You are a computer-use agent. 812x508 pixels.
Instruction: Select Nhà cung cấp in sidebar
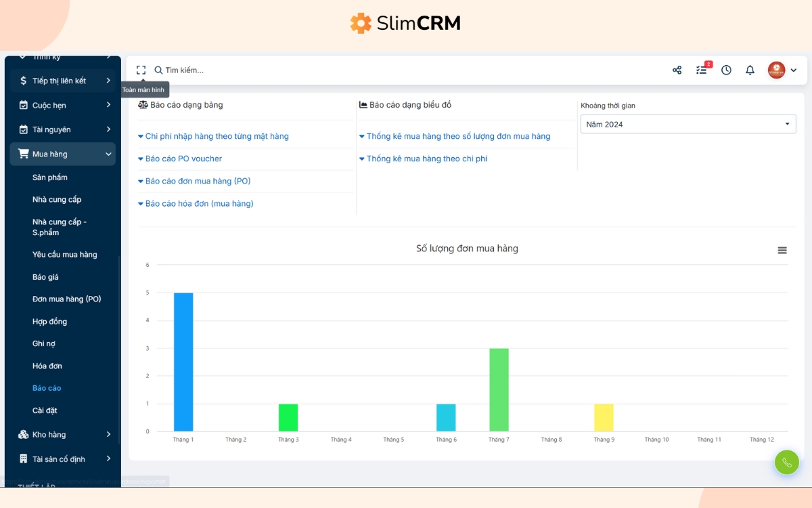57,199
